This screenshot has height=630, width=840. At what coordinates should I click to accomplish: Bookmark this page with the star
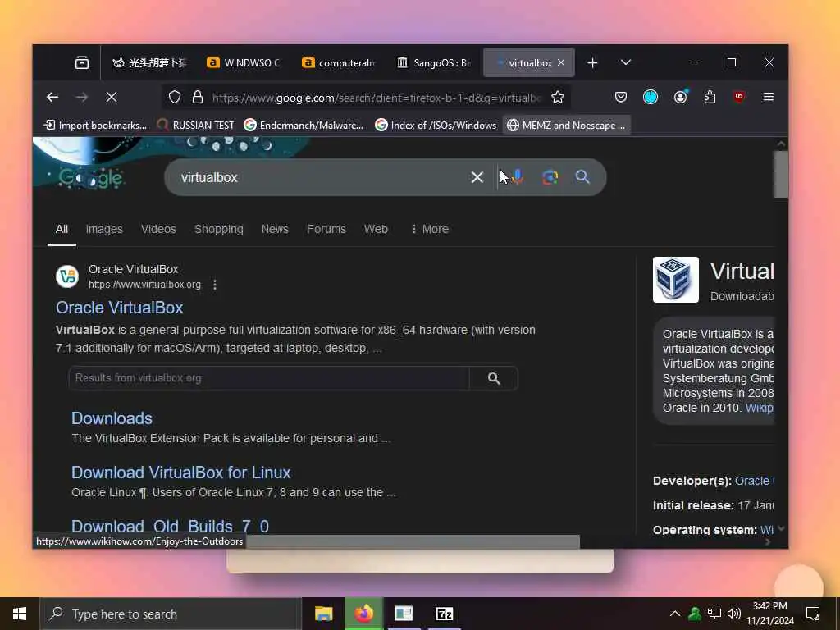pyautogui.click(x=558, y=97)
